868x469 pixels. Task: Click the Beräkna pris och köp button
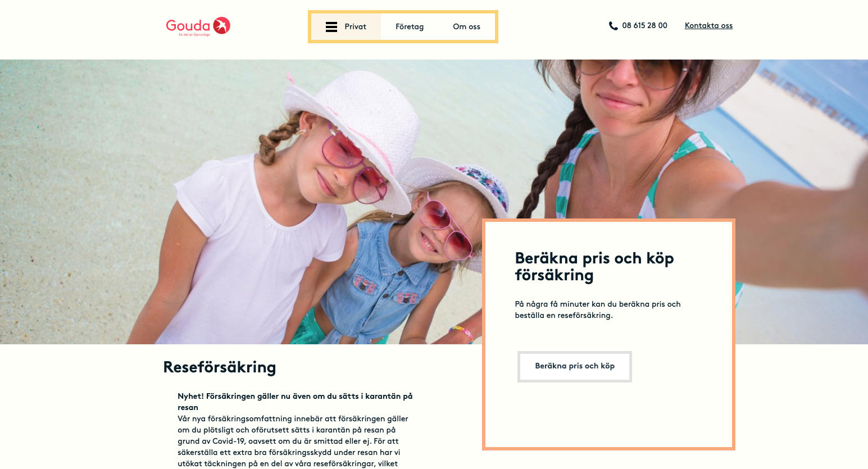(575, 366)
